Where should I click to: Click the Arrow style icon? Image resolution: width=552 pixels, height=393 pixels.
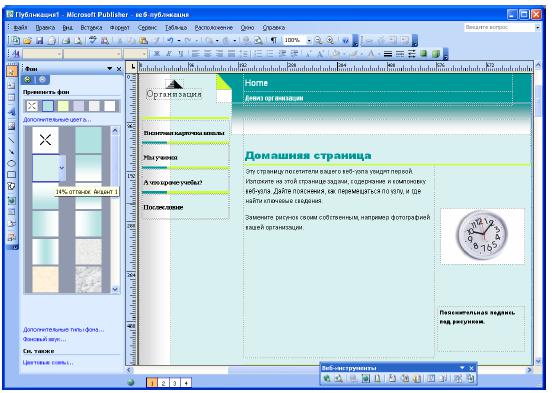(x=412, y=54)
